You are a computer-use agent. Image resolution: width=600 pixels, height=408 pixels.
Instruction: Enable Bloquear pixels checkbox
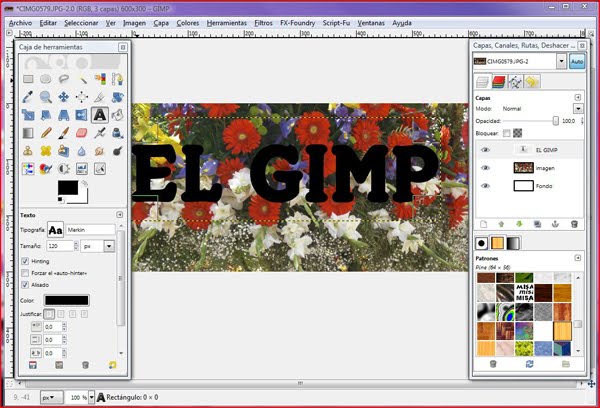pyautogui.click(x=507, y=133)
